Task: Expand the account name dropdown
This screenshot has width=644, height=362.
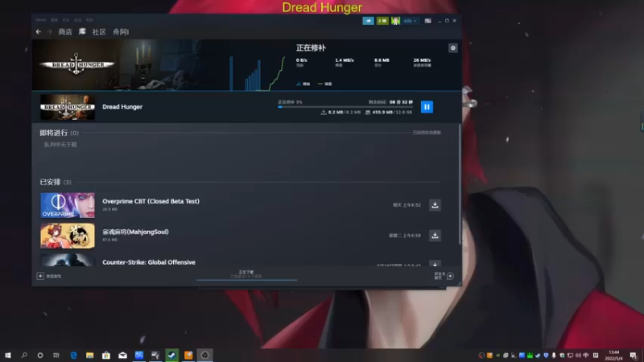Action: (x=410, y=21)
